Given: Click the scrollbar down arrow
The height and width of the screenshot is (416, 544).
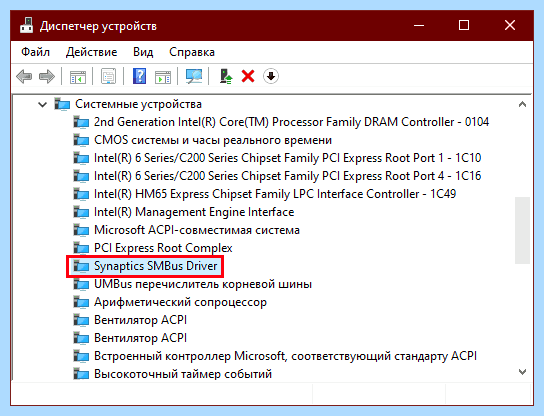Looking at the screenshot, I should [522, 372].
